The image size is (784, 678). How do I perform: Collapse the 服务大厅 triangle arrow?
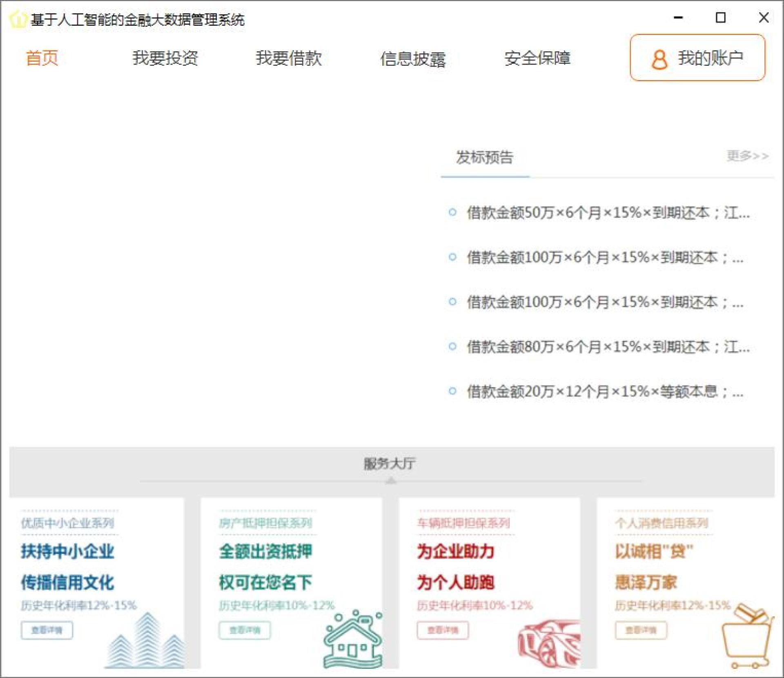pos(391,481)
